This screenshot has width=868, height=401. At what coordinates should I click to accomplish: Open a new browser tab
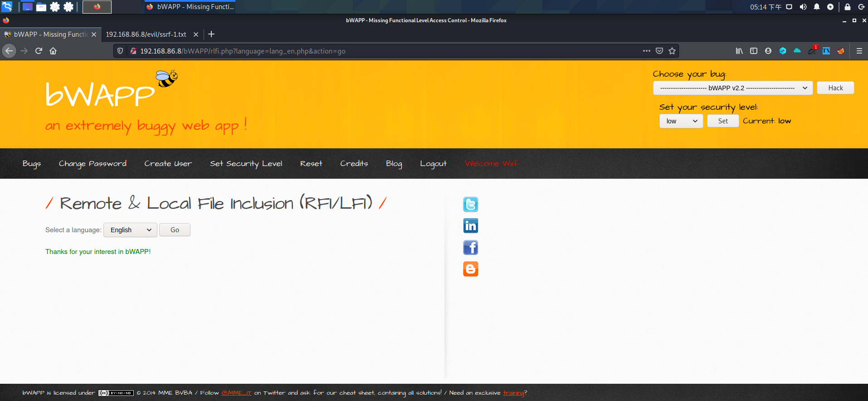pos(211,34)
